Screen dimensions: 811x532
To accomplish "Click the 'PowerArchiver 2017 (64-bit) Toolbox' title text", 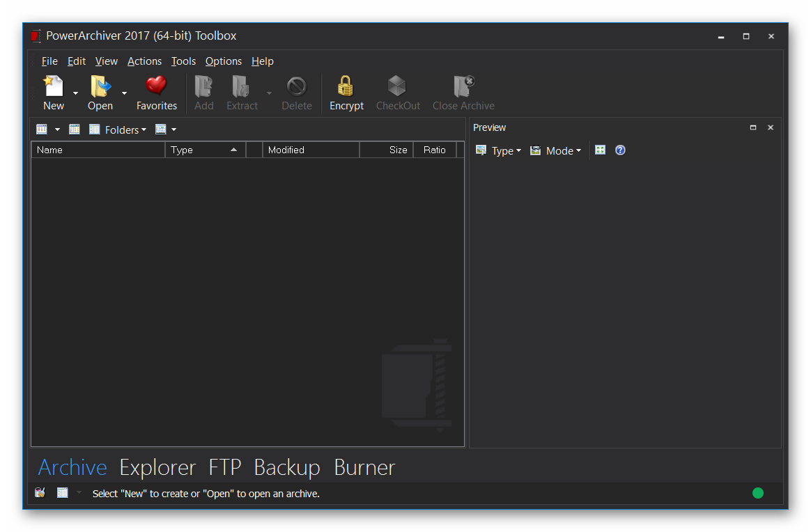I will [x=141, y=36].
